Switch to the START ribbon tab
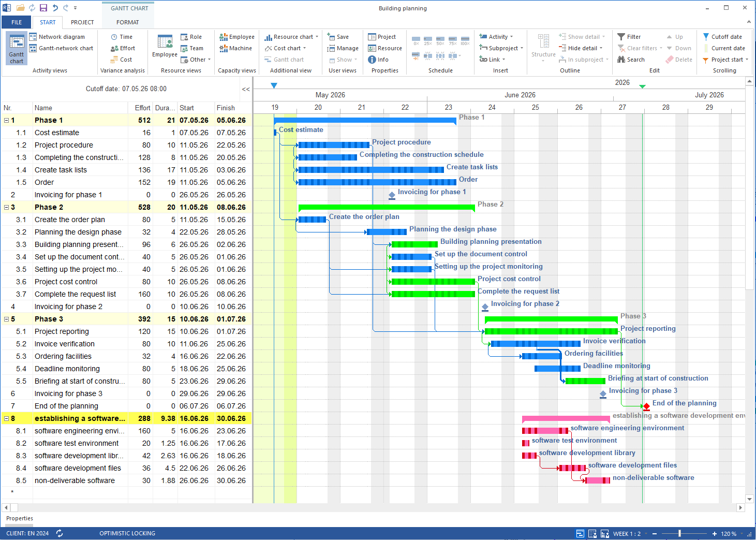The width and height of the screenshot is (756, 540). (x=48, y=22)
